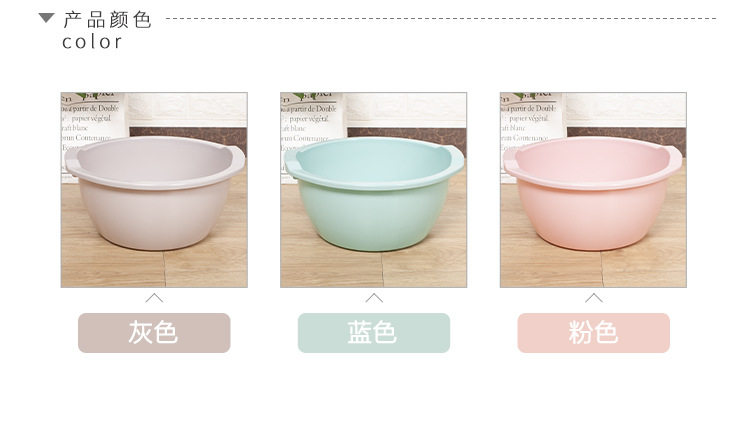
Task: Click the gray bowl's left handle
Action: point(74,163)
